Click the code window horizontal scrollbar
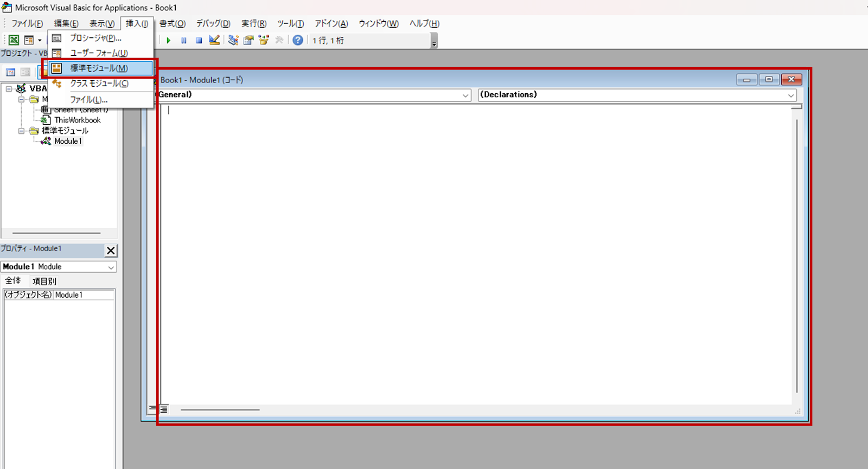 pos(220,410)
